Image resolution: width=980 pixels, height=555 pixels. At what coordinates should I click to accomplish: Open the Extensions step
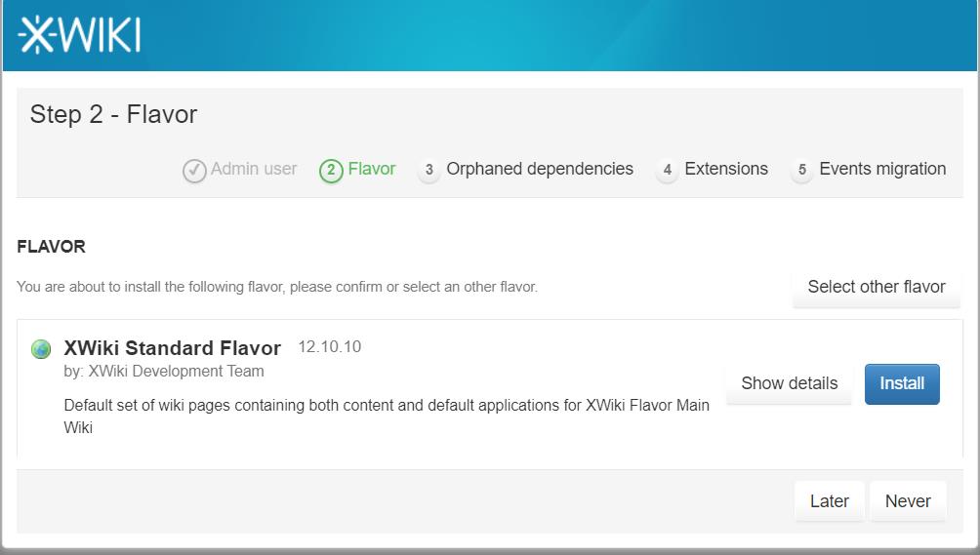[726, 169]
